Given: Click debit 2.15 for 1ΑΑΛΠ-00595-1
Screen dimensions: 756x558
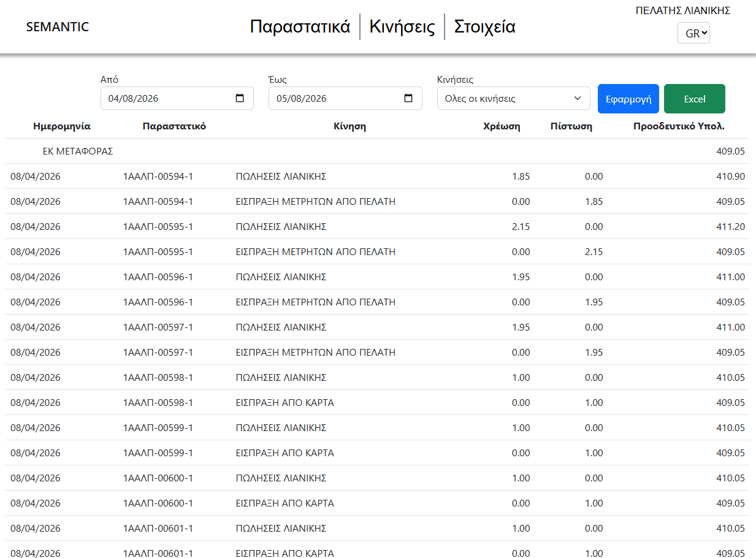Looking at the screenshot, I should tap(521, 226).
